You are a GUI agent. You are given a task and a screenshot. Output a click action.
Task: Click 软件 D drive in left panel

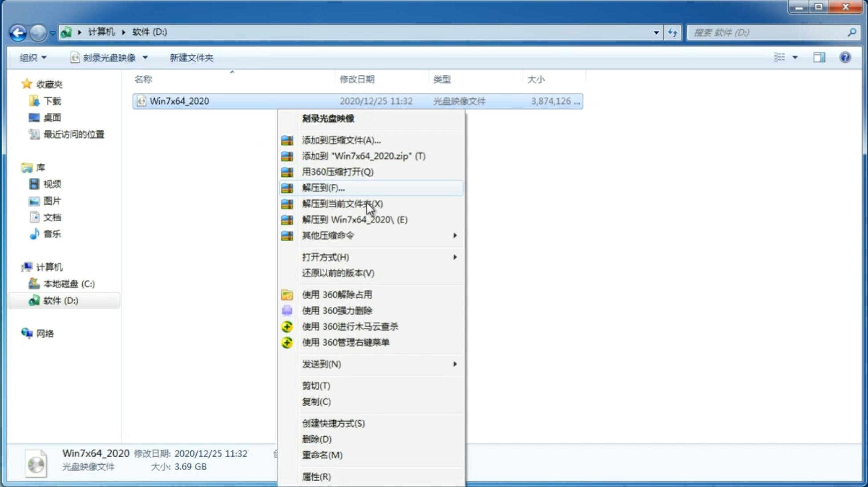[59, 300]
